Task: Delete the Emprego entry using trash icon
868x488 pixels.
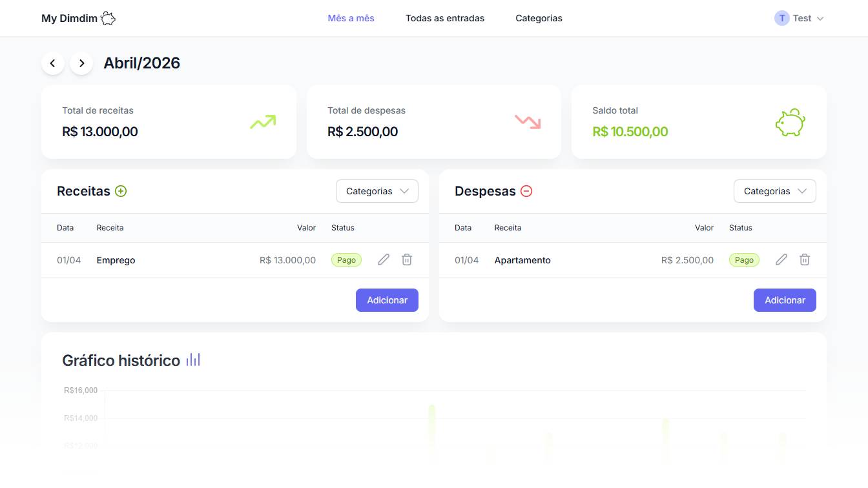Action: pyautogui.click(x=407, y=259)
